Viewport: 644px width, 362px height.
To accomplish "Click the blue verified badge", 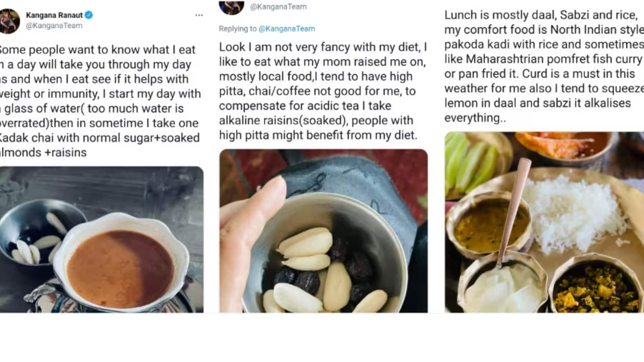I will coord(89,15).
